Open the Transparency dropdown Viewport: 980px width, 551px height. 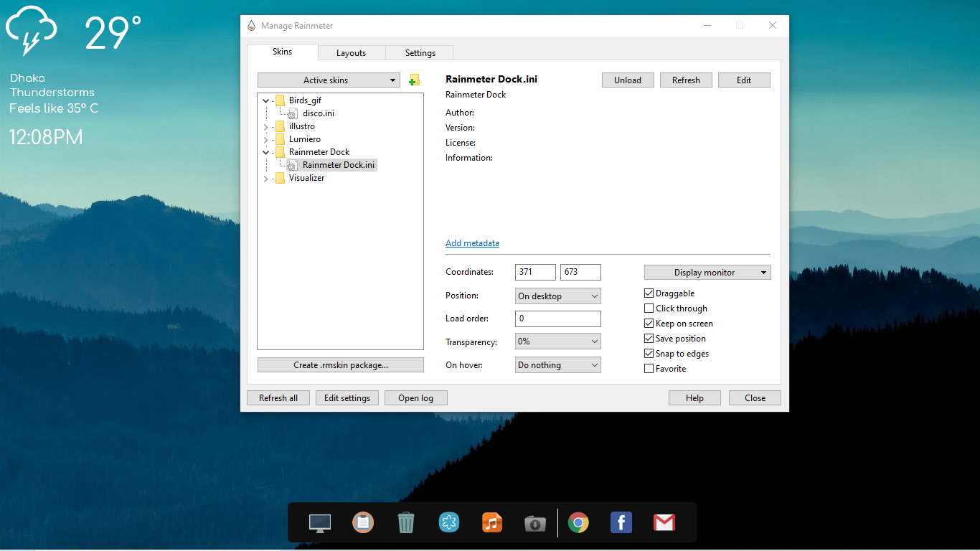click(x=557, y=341)
